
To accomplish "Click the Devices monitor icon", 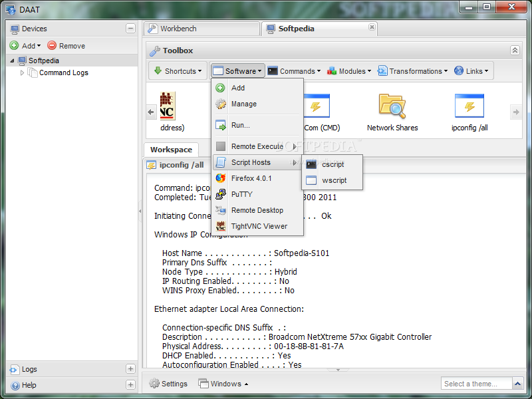I will pyautogui.click(x=15, y=29).
